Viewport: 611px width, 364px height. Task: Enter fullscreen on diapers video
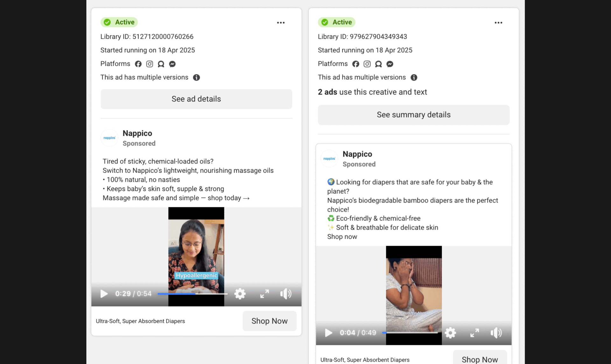click(474, 333)
